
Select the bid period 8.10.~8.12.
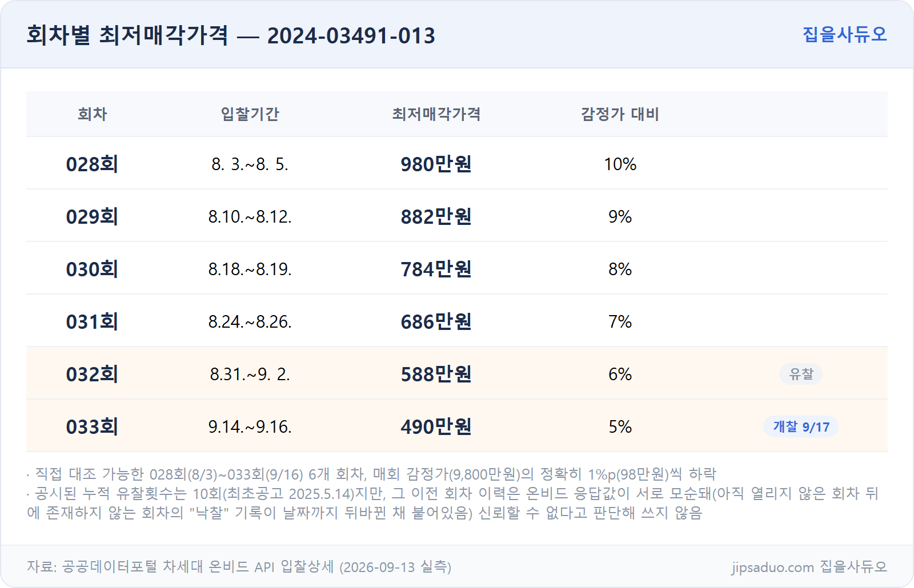pos(250,216)
